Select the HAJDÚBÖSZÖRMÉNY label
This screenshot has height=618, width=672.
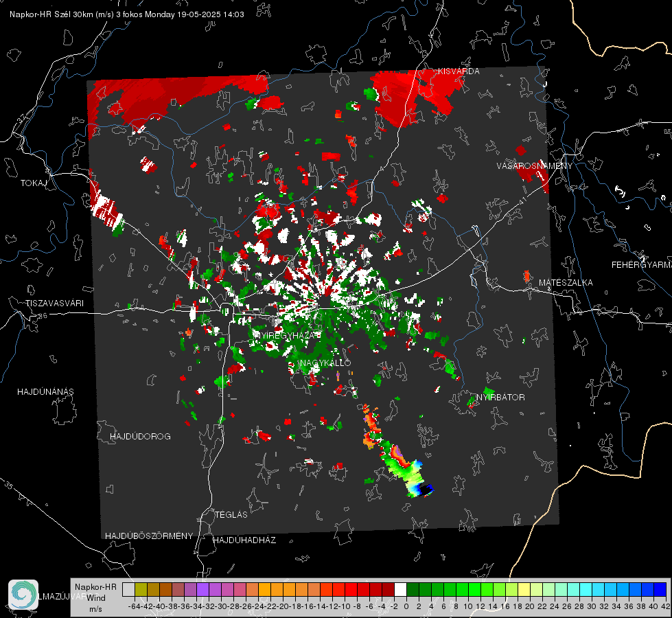[149, 536]
